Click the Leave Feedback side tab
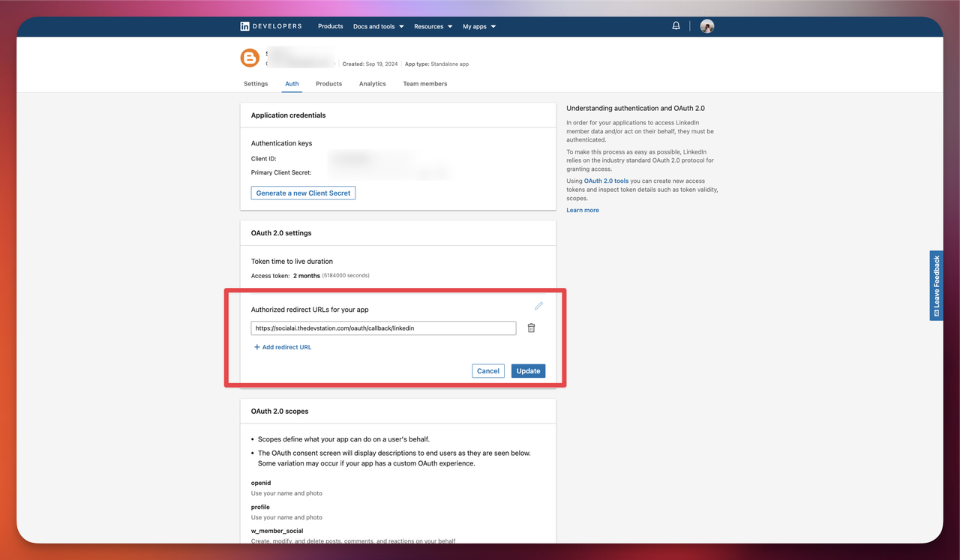Image resolution: width=960 pixels, height=560 pixels. pyautogui.click(x=936, y=286)
